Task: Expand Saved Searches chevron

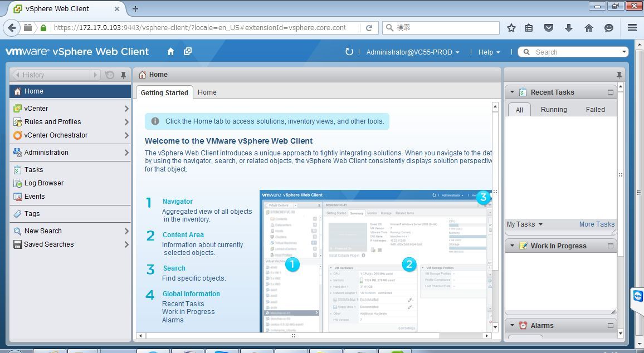Action: coord(126,244)
